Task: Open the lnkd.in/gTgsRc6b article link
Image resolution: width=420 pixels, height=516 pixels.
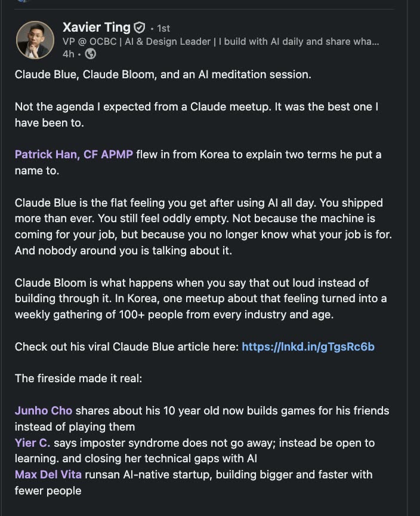Action: pos(308,347)
